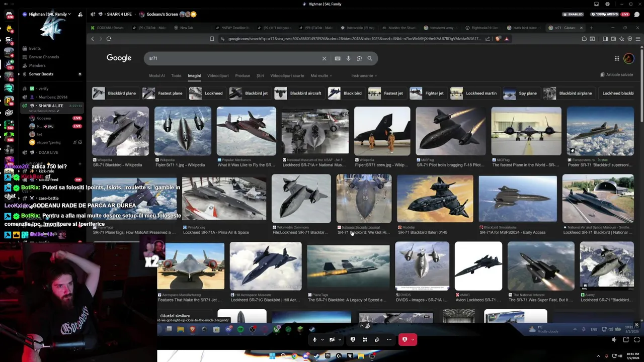644x362 pixels.
Task: Open disconnect options arrow
Action: coord(413,340)
